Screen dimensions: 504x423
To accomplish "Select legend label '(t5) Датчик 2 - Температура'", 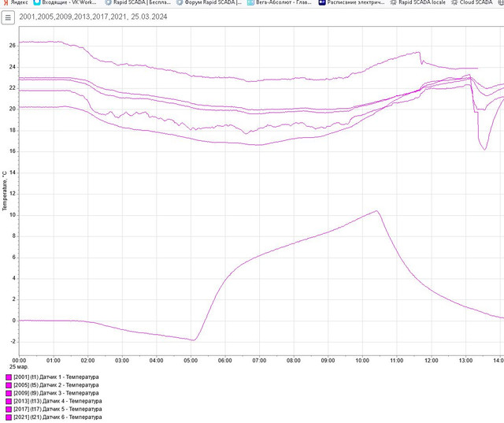I will [x=65, y=385].
